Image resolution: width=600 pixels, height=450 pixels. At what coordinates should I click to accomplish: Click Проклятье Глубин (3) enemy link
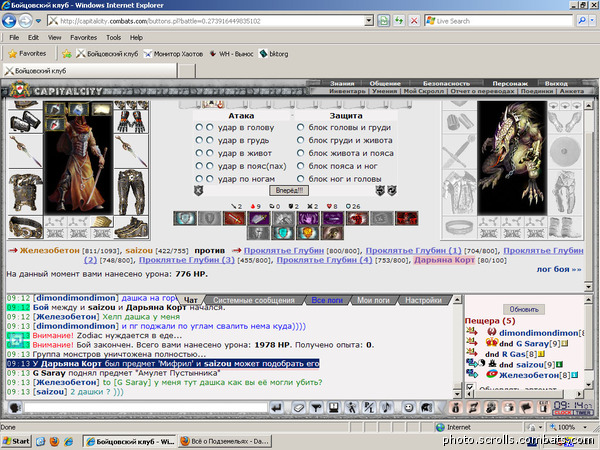click(x=186, y=260)
